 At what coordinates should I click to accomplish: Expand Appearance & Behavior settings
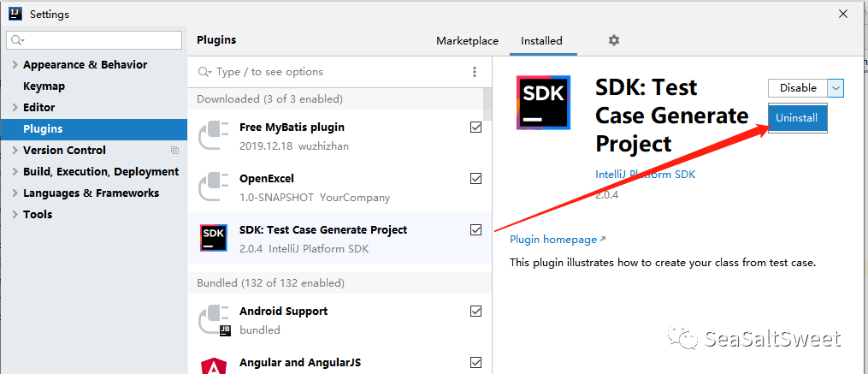point(15,65)
